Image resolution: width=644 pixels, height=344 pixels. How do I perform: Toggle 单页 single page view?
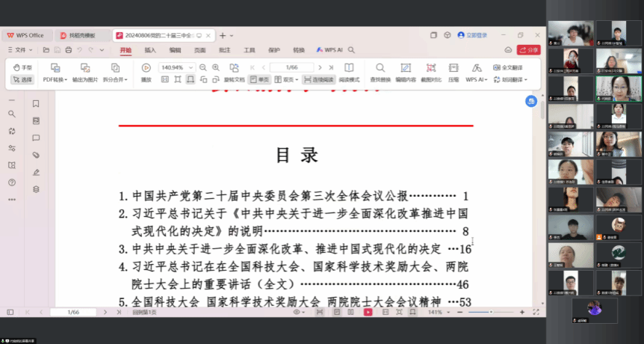pyautogui.click(x=258, y=79)
